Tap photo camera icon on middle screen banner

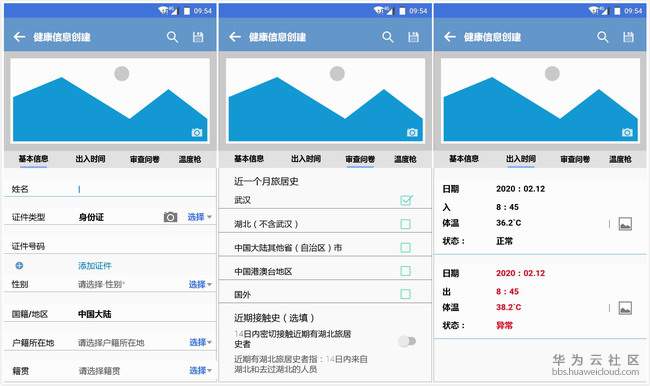[412, 132]
